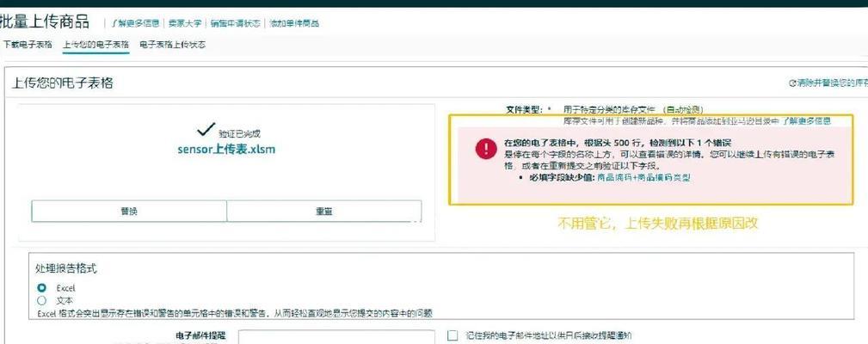
Task: Click the 批量上传商品 page title
Action: pyautogui.click(x=44, y=22)
